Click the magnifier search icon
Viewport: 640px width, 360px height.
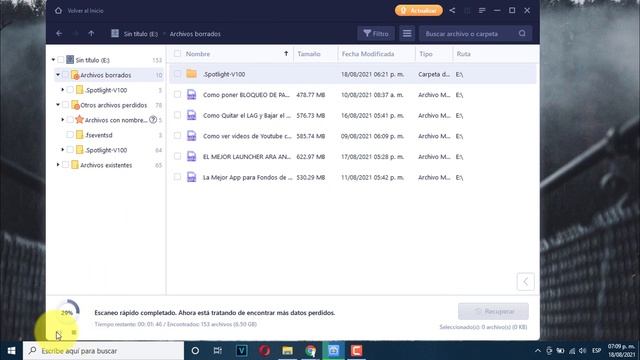click(x=522, y=33)
